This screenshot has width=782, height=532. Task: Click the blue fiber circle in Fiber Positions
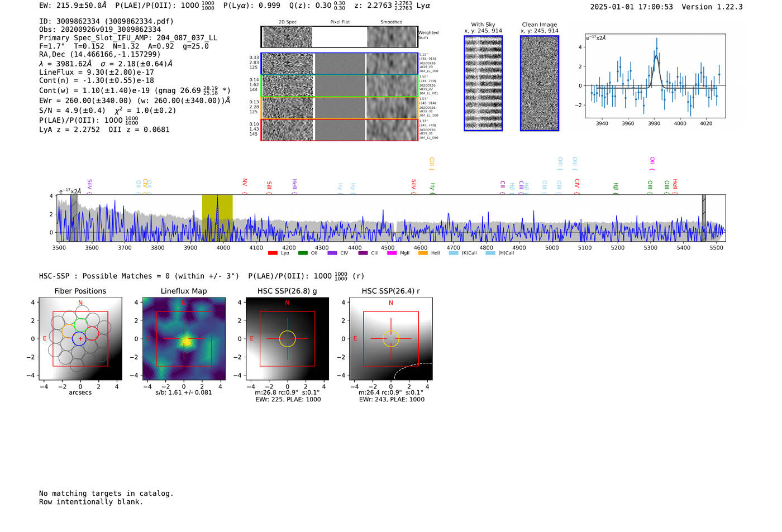(x=79, y=338)
